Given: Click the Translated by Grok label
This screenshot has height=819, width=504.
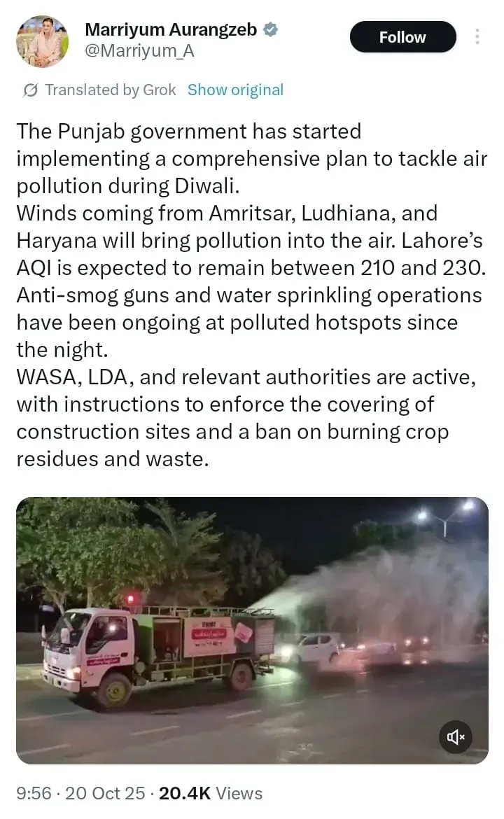Looking at the screenshot, I should tap(111, 90).
